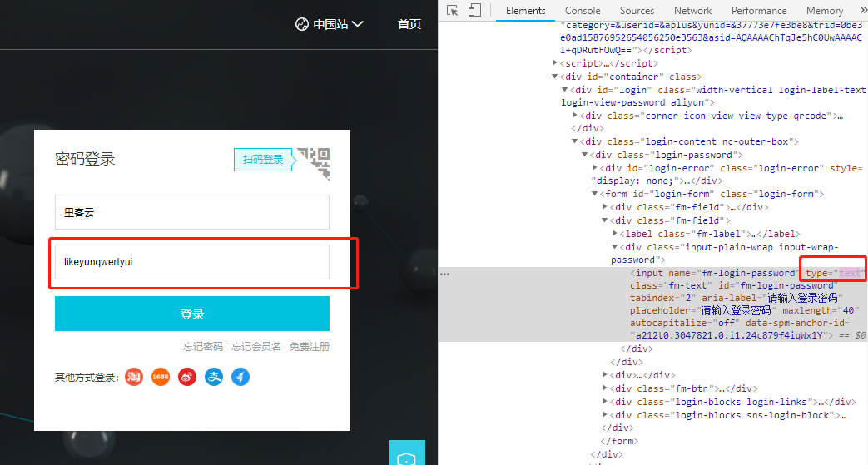This screenshot has width=868, height=465.
Task: Expand the login-error div node
Action: point(595,168)
